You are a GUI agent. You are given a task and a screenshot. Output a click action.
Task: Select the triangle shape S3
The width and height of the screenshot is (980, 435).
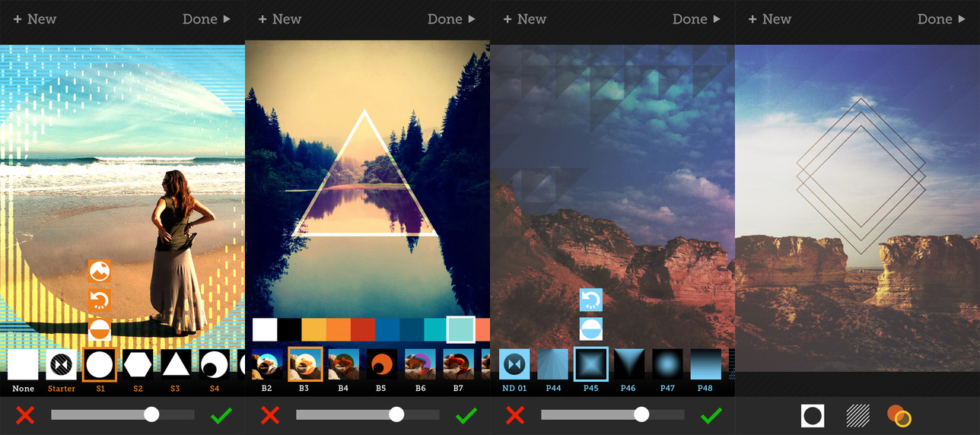176,365
